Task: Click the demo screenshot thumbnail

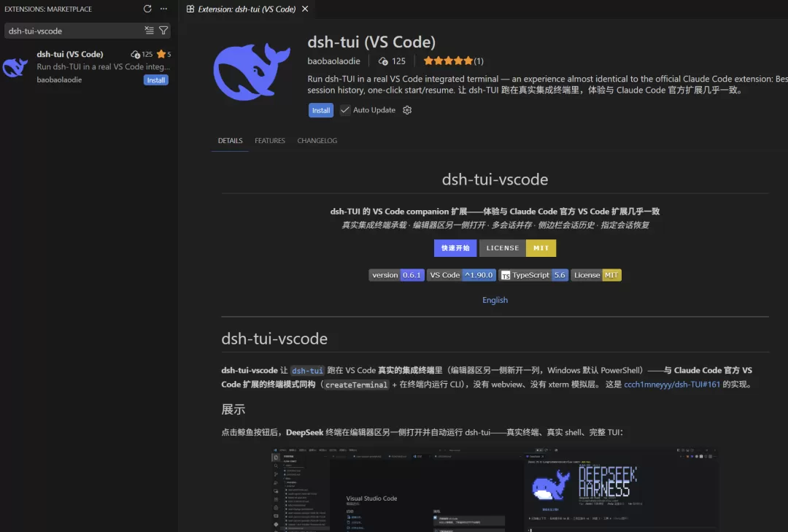Action: (495, 489)
